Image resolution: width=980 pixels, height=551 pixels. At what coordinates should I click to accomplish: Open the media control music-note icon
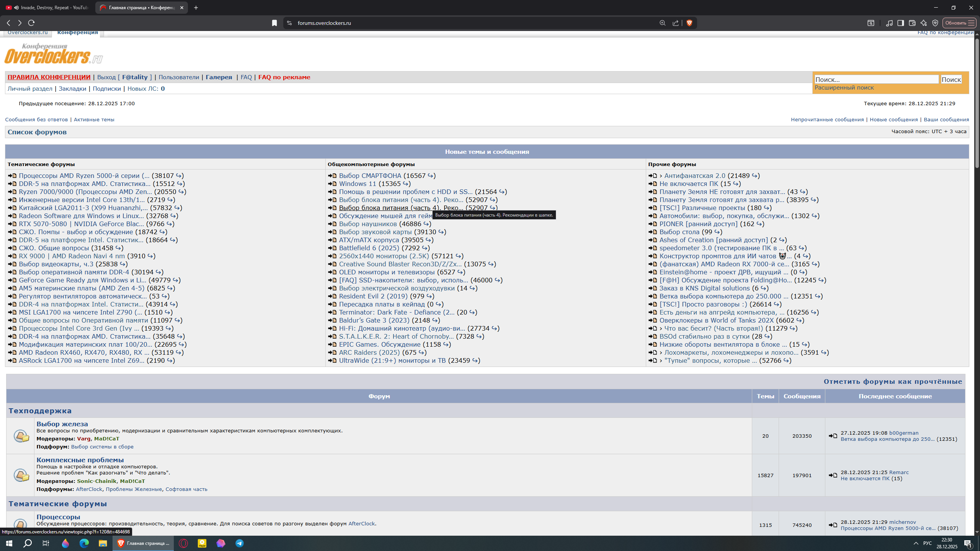click(889, 23)
